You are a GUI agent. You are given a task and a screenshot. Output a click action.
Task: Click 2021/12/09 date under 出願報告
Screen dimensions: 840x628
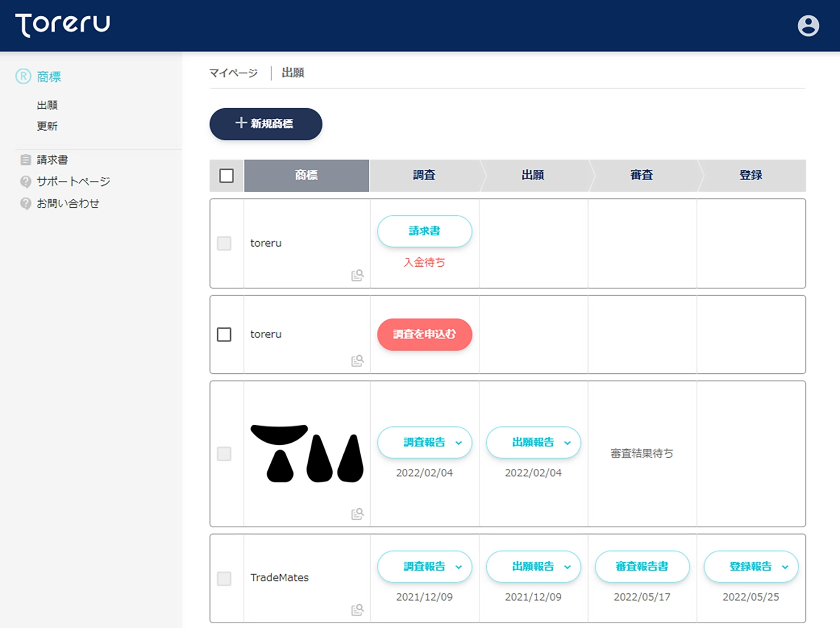[x=533, y=597]
